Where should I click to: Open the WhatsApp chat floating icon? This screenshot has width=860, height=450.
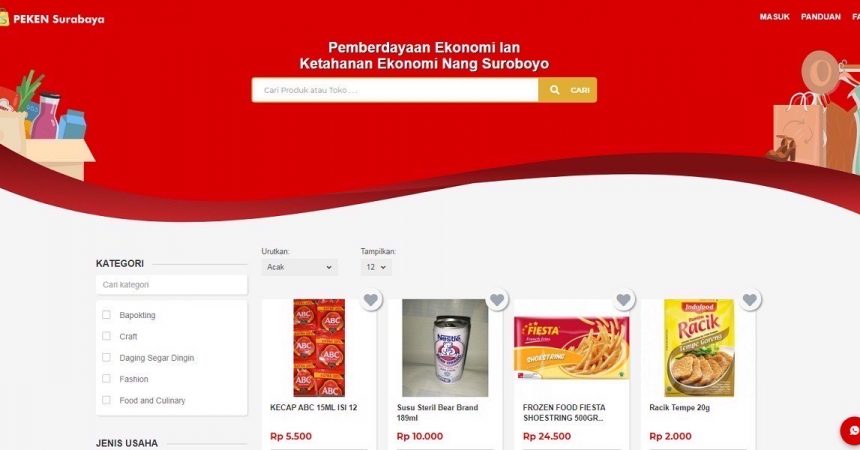click(x=851, y=431)
